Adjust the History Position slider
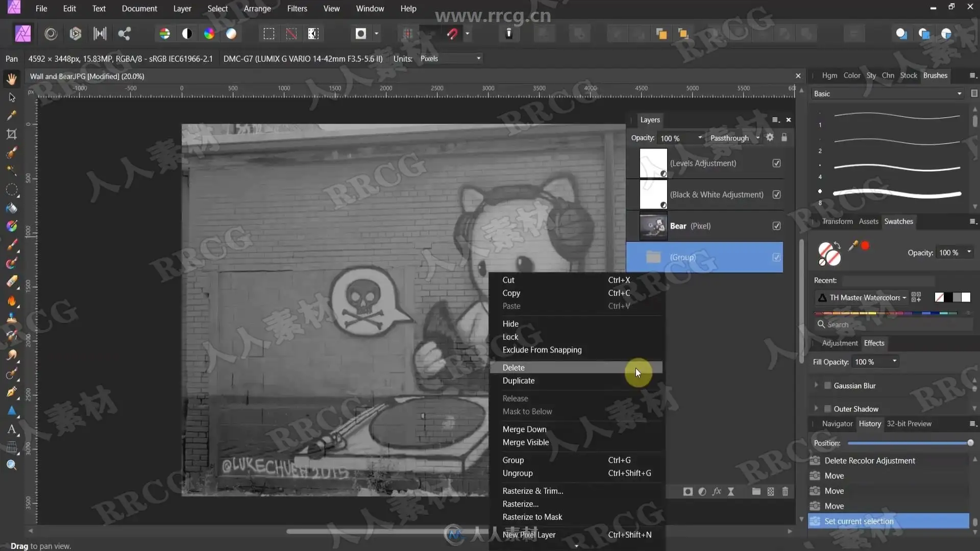This screenshot has width=980, height=551. pos(909,443)
